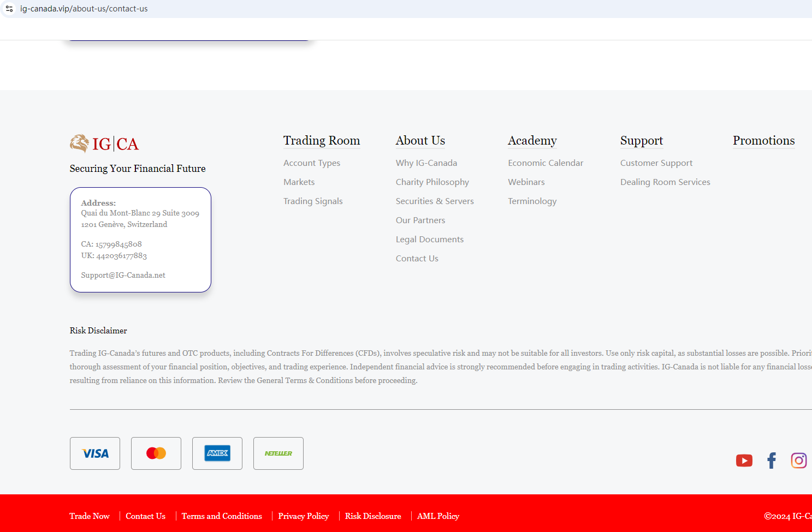Viewport: 812px width, 532px height.
Task: Open the Trading Room footer heading
Action: point(322,141)
